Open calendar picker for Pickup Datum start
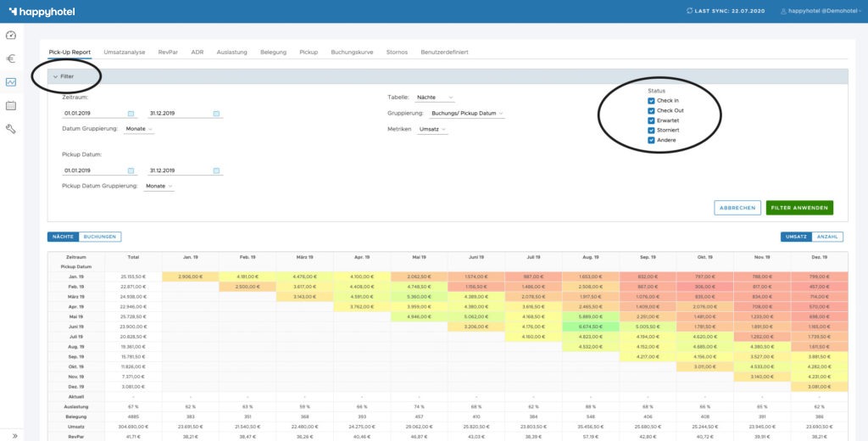868x441 pixels. point(131,170)
